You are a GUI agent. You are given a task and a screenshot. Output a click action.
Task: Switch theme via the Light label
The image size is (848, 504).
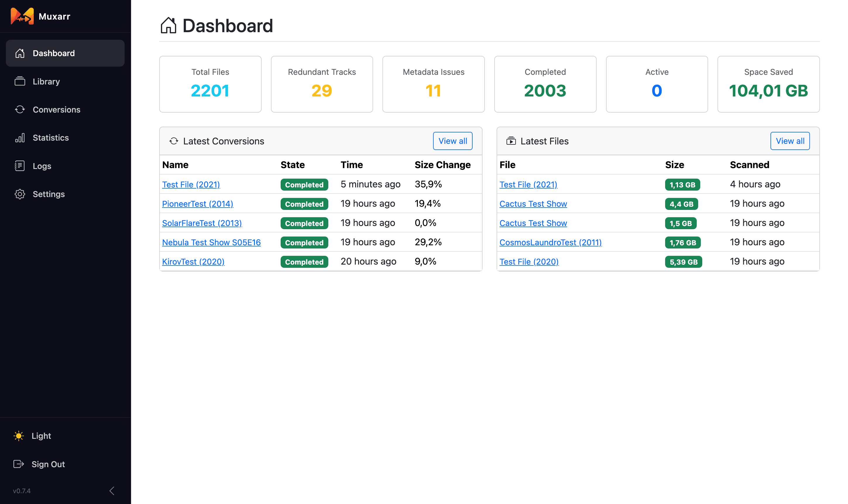click(41, 436)
